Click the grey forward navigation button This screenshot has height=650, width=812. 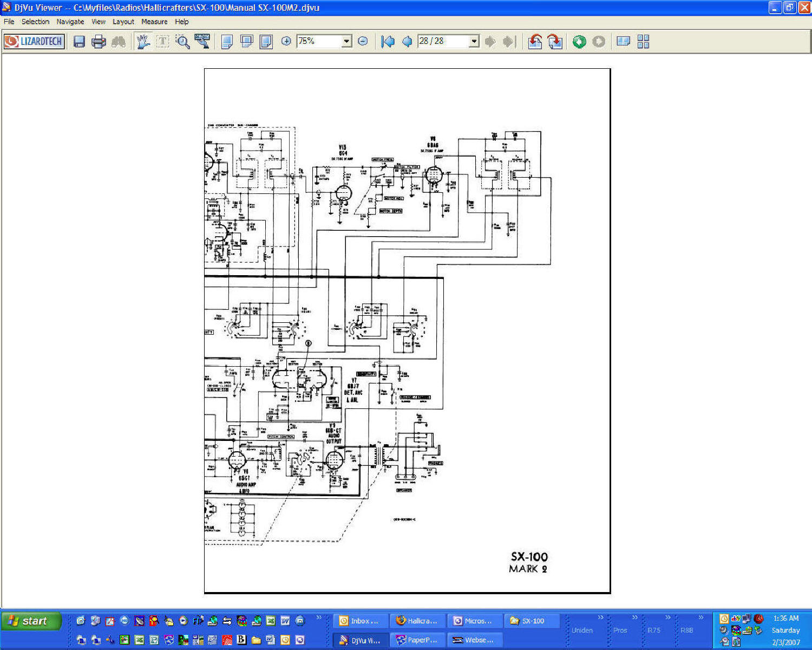[x=599, y=42]
